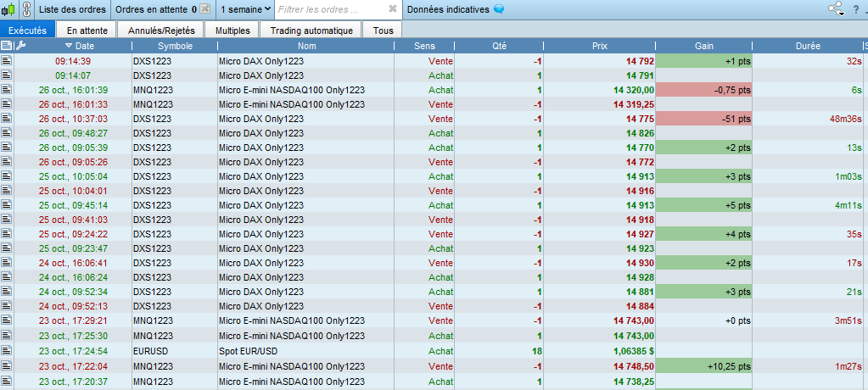868x390 pixels.
Task: Open detail icon for 26 oct. 09:48:27 order
Action: pos(7,133)
